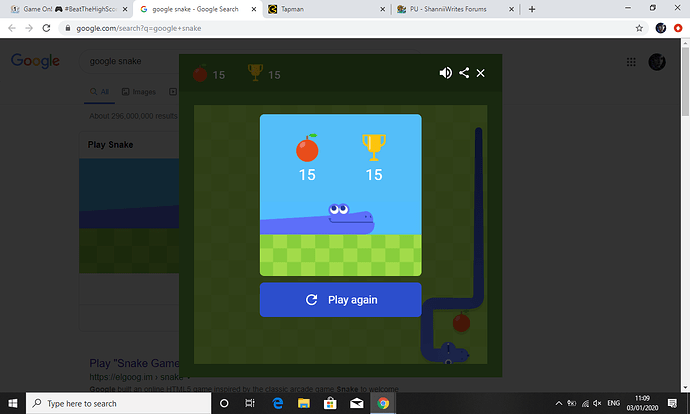Click the address bar URL
The image size is (690, 414).
tap(139, 28)
